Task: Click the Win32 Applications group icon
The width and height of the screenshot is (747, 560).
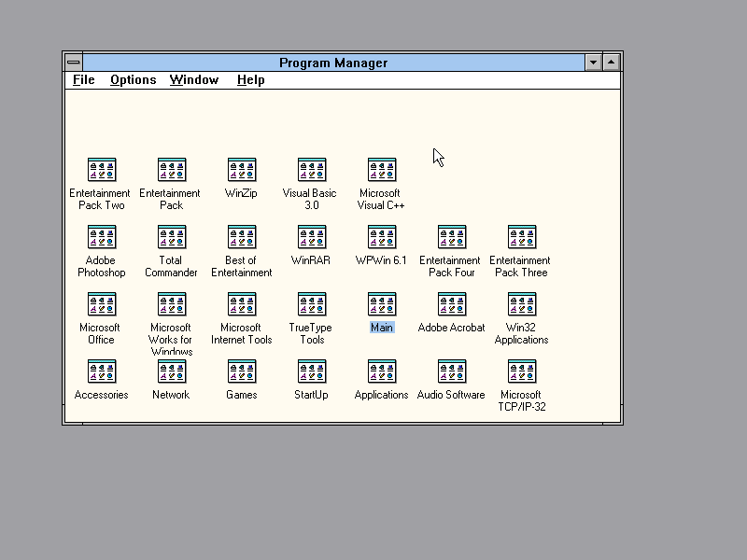Action: coord(522,304)
